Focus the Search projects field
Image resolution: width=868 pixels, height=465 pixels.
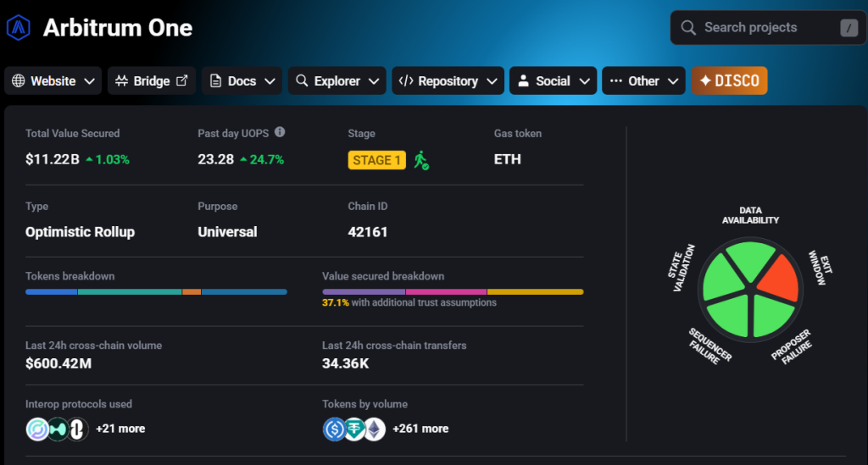pos(768,28)
